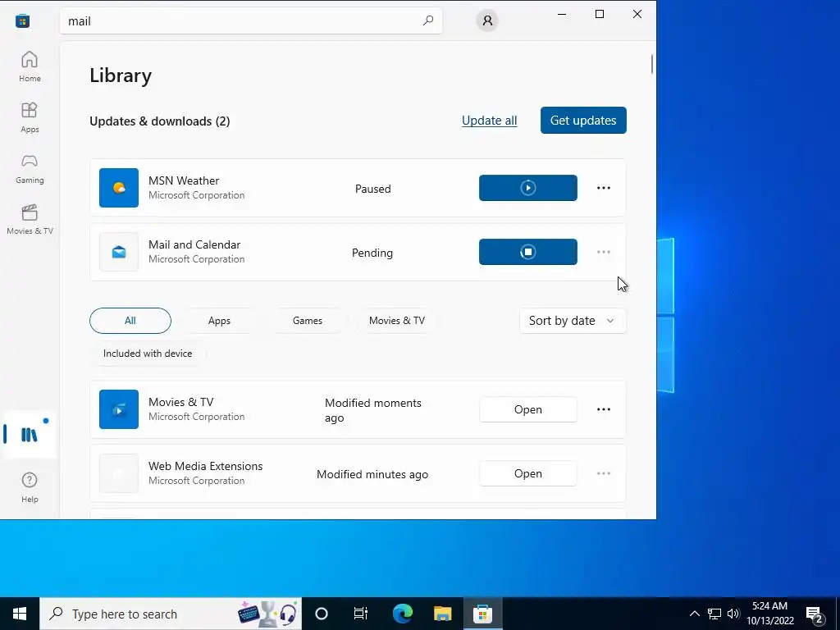
Task: Select the Games filter tab
Action: [308, 321]
